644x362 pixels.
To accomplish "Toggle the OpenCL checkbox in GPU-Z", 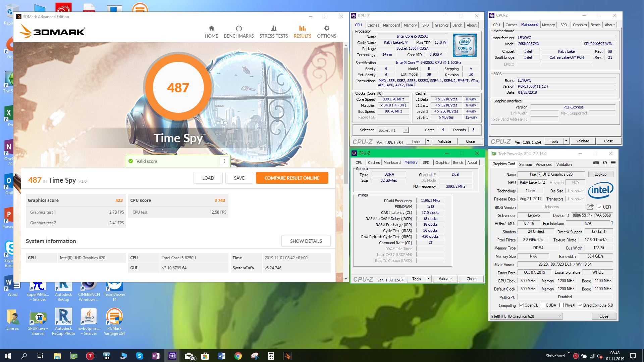I will pyautogui.click(x=522, y=305).
